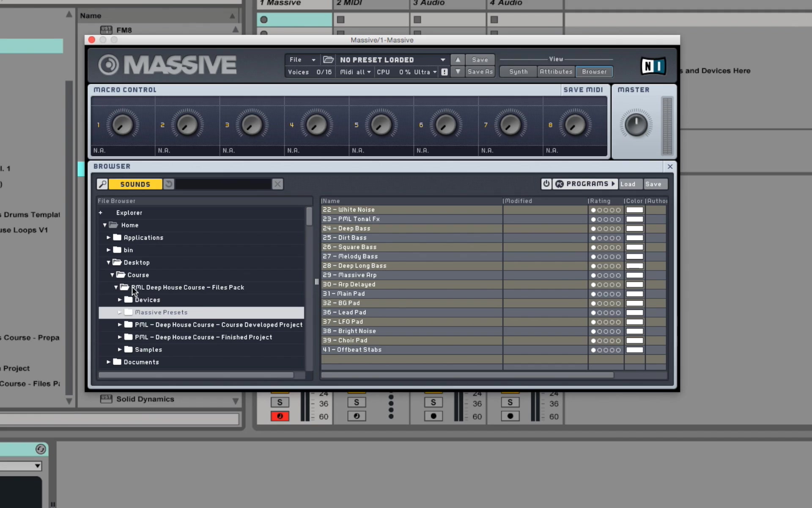
Task: Click the SAVE MIDI button
Action: click(583, 90)
